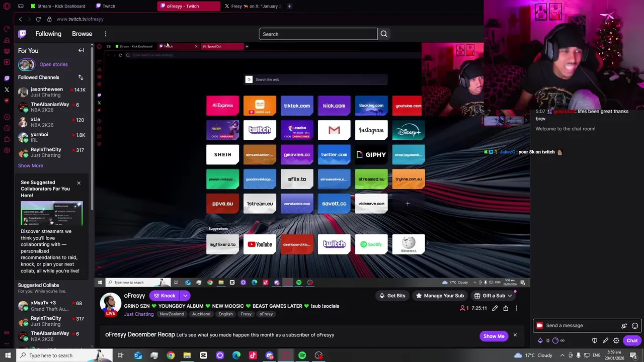Open the Windows Start menu
The height and width of the screenshot is (362, 644).
[8, 355]
